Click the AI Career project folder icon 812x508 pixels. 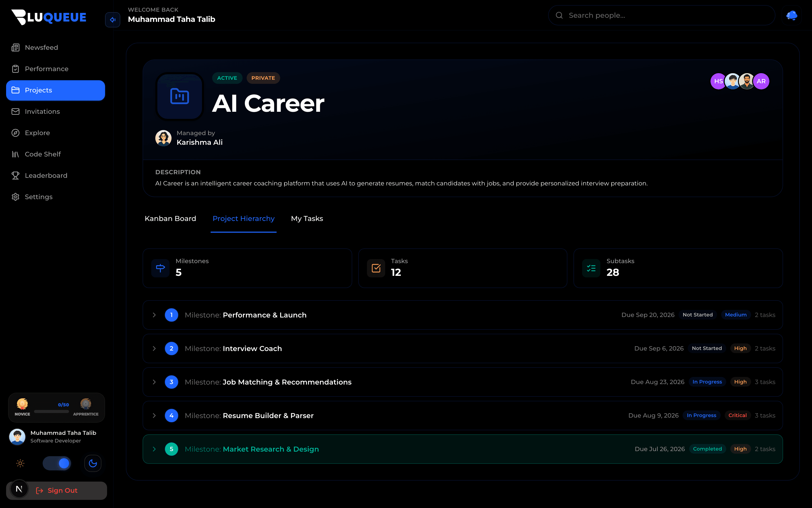click(x=179, y=96)
